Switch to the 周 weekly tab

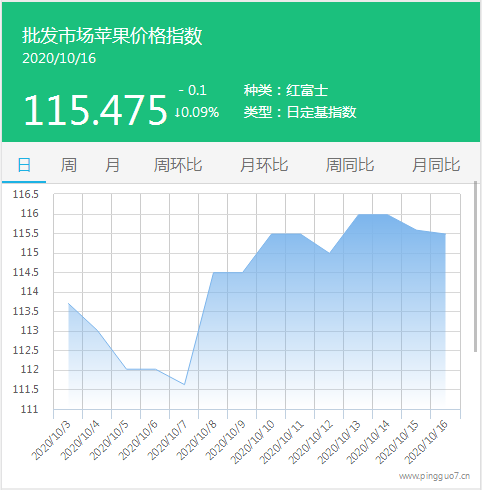(x=69, y=165)
